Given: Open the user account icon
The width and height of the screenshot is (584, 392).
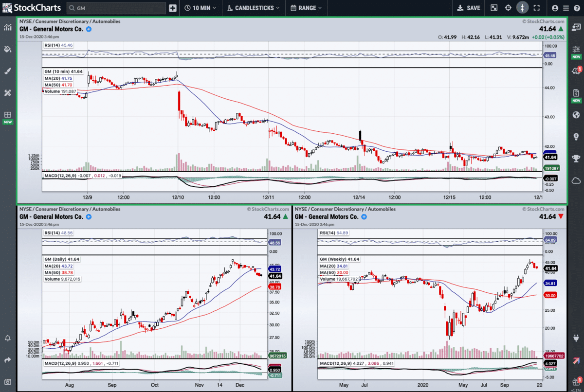Looking at the screenshot, I should [x=555, y=8].
